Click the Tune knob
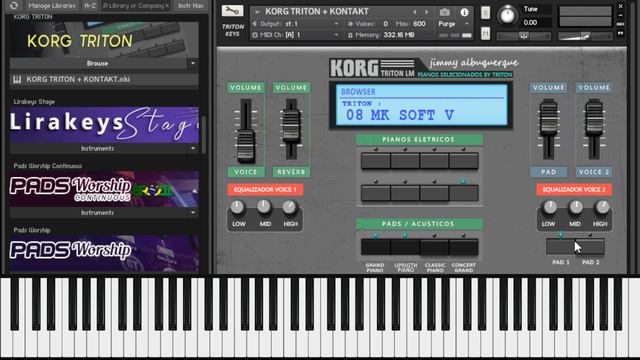The image size is (640, 360). pos(507,16)
